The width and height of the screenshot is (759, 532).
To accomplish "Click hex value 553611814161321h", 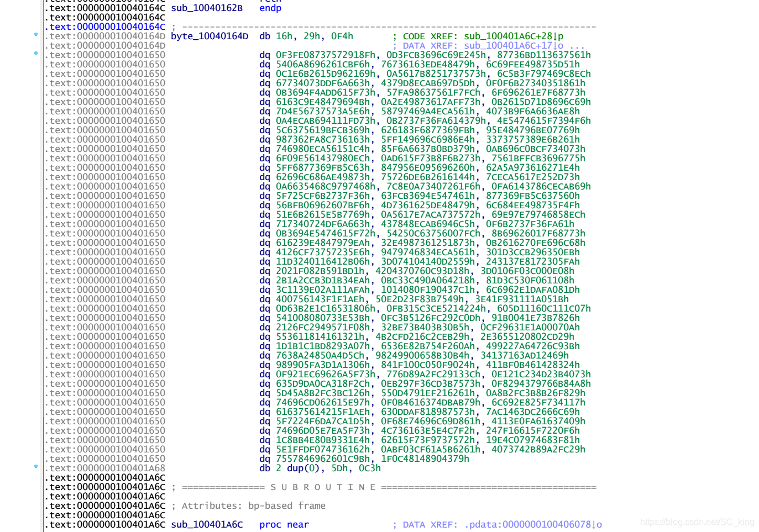I will 320,336.
